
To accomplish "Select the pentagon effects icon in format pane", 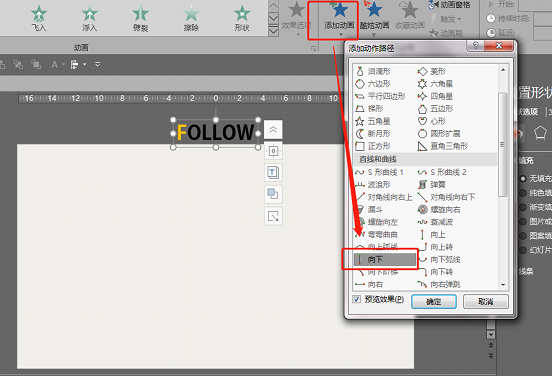I will tap(540, 133).
